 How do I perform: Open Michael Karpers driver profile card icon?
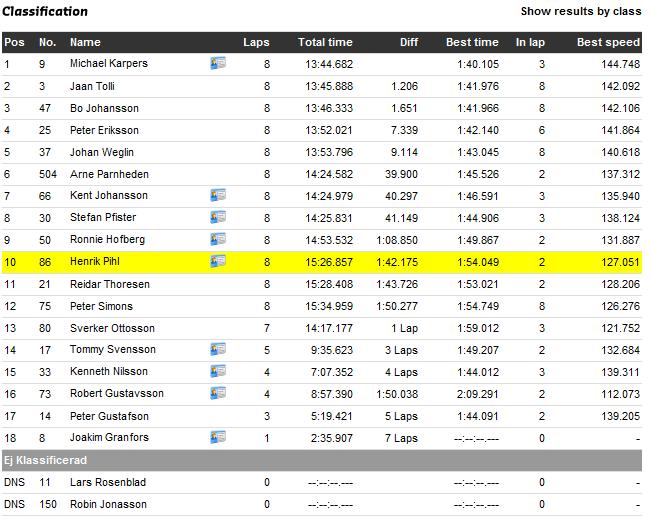click(x=218, y=63)
